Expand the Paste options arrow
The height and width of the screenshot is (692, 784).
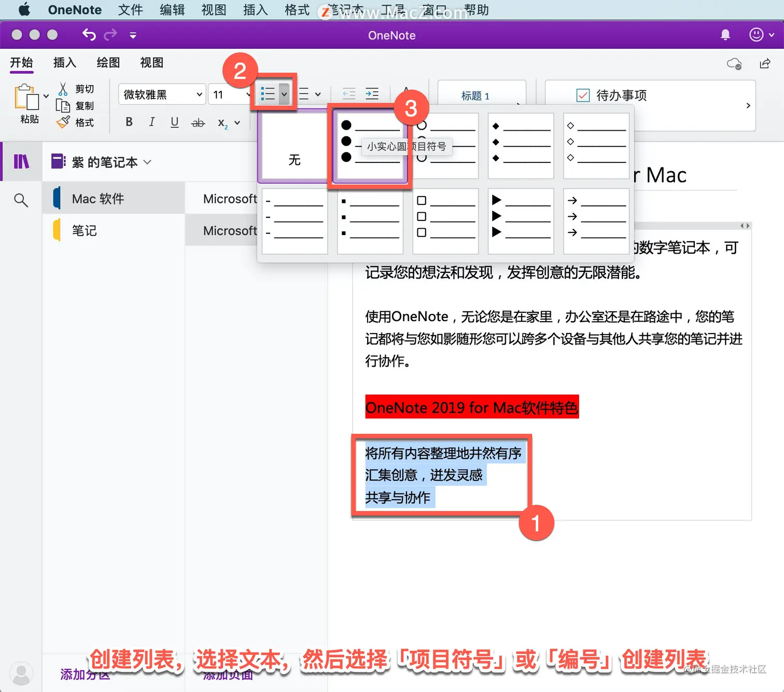click(46, 96)
